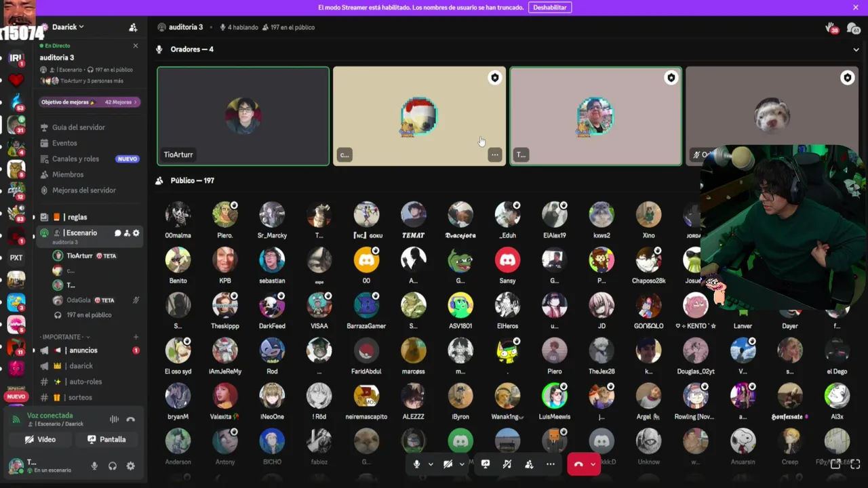Click invite icon on Escenario channel row
Viewport: 868px width, 488px height.
[x=127, y=233]
